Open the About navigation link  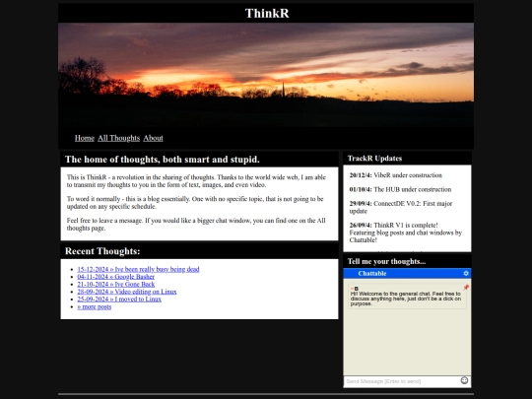click(153, 138)
